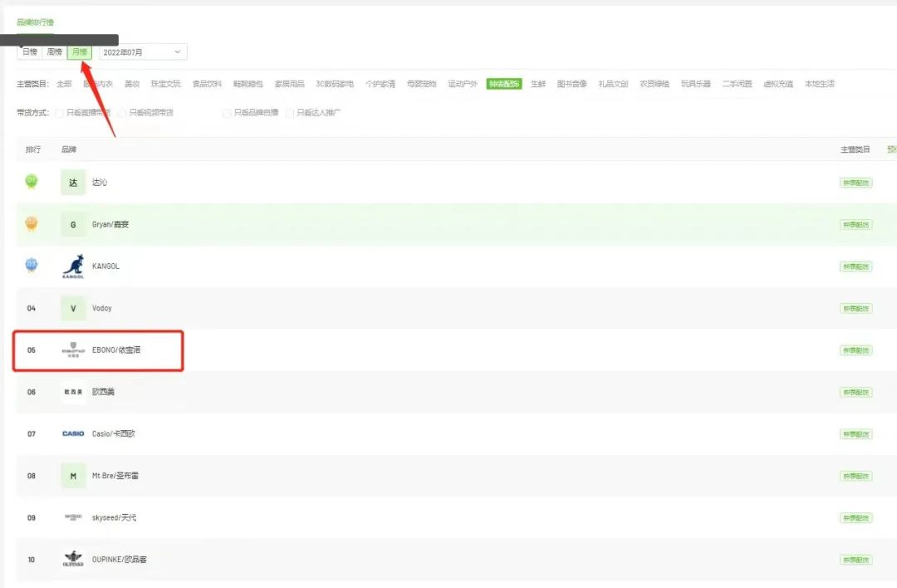
Task: Filter by the 母婴宠物 category
Action: pos(422,84)
